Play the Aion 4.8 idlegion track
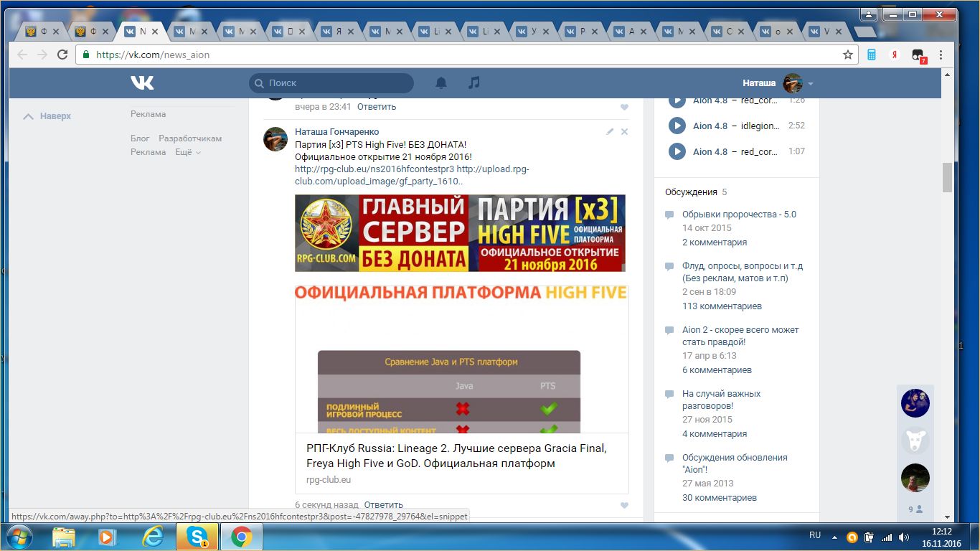980x551 pixels. point(677,126)
